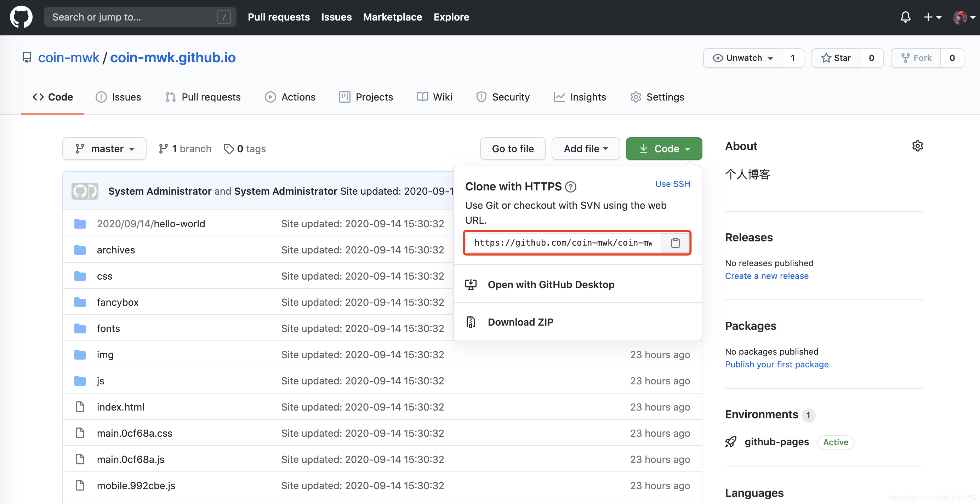This screenshot has width=980, height=504.
Task: Switch clone method with Use SSH
Action: [x=673, y=184]
